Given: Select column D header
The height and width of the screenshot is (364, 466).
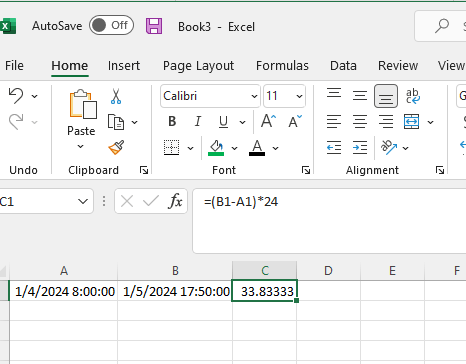Looking at the screenshot, I should pyautogui.click(x=328, y=271).
